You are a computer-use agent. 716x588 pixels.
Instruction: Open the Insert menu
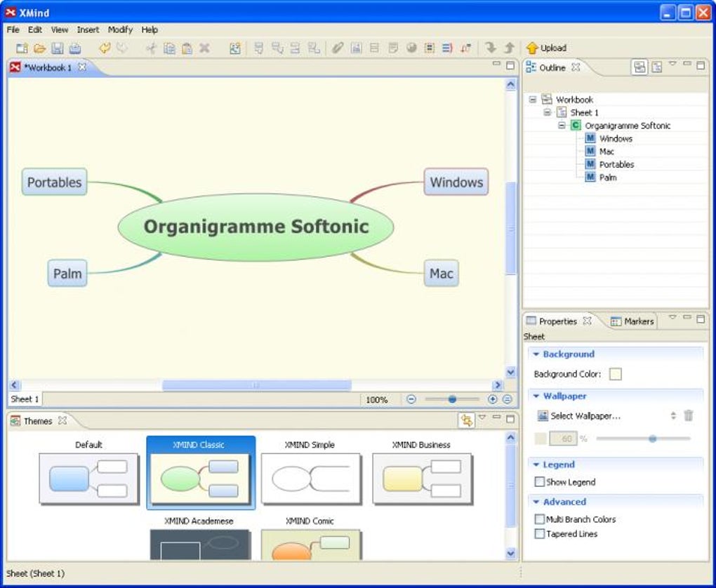pyautogui.click(x=88, y=29)
